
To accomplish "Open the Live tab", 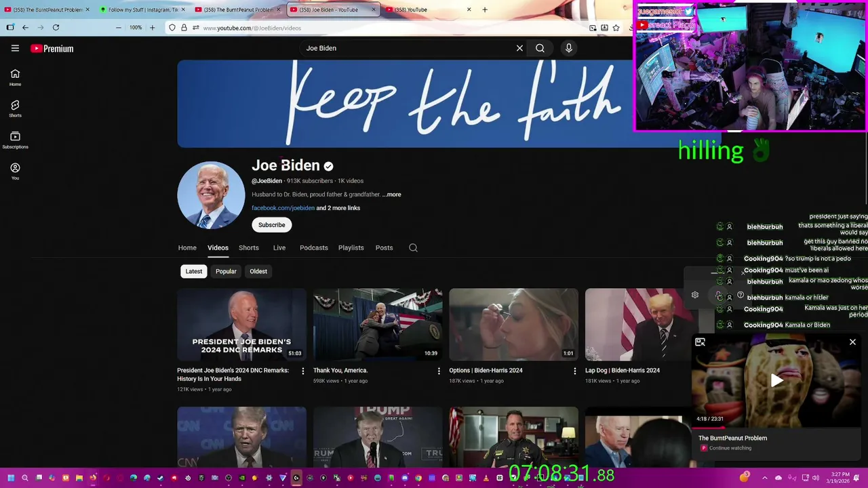I will coord(279,248).
